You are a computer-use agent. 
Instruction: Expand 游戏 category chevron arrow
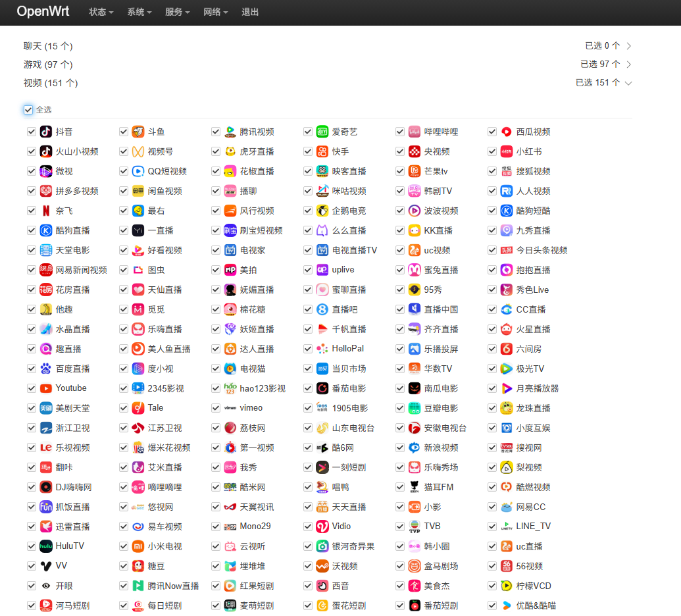point(628,64)
